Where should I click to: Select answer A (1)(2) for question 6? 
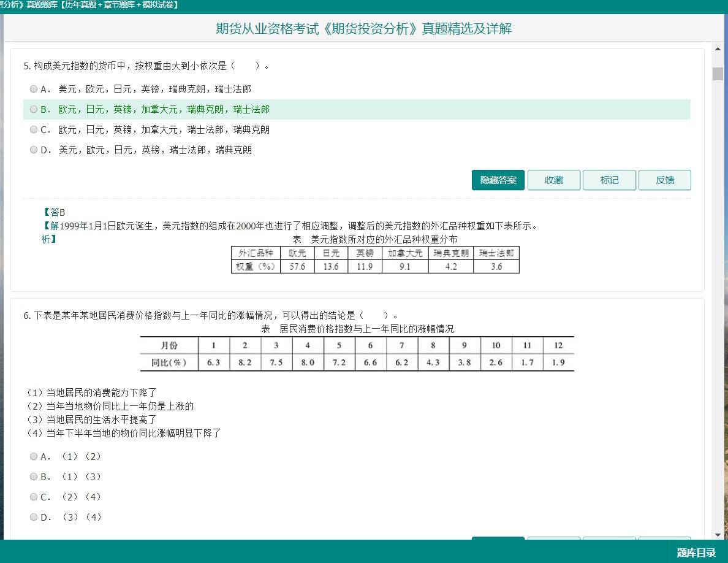pos(34,457)
